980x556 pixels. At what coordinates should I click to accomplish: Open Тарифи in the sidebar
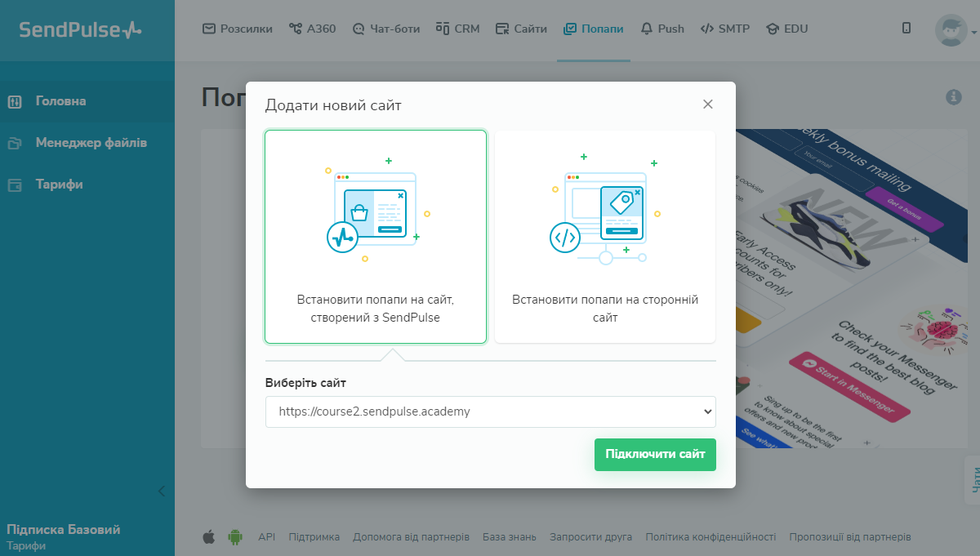click(x=87, y=185)
